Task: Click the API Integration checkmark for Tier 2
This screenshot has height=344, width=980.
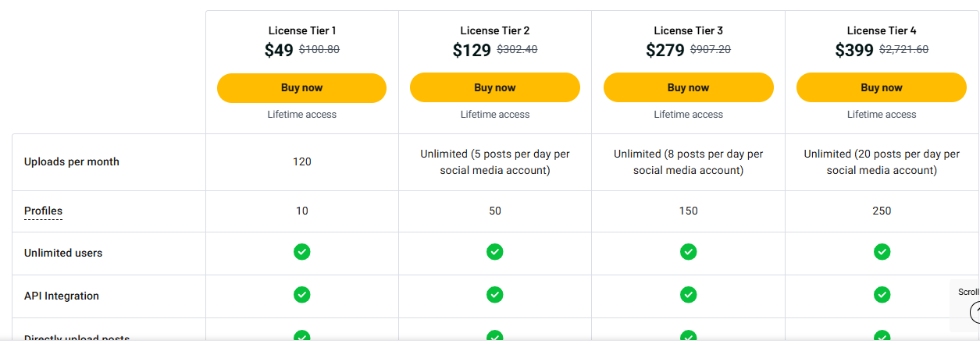Action: pos(494,295)
